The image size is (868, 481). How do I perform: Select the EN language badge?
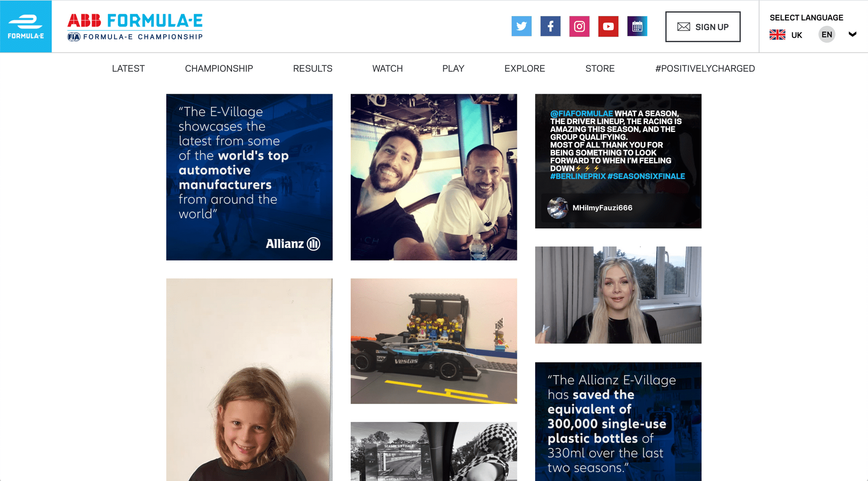point(827,35)
